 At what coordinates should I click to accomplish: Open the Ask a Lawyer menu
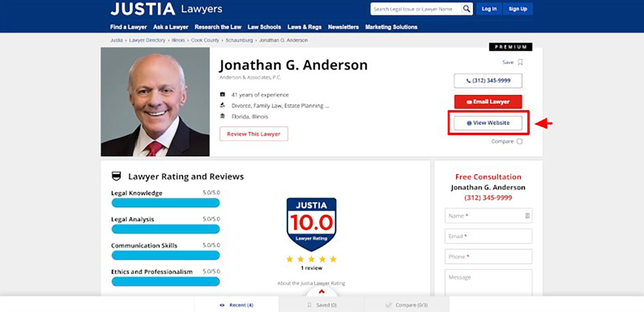170,27
